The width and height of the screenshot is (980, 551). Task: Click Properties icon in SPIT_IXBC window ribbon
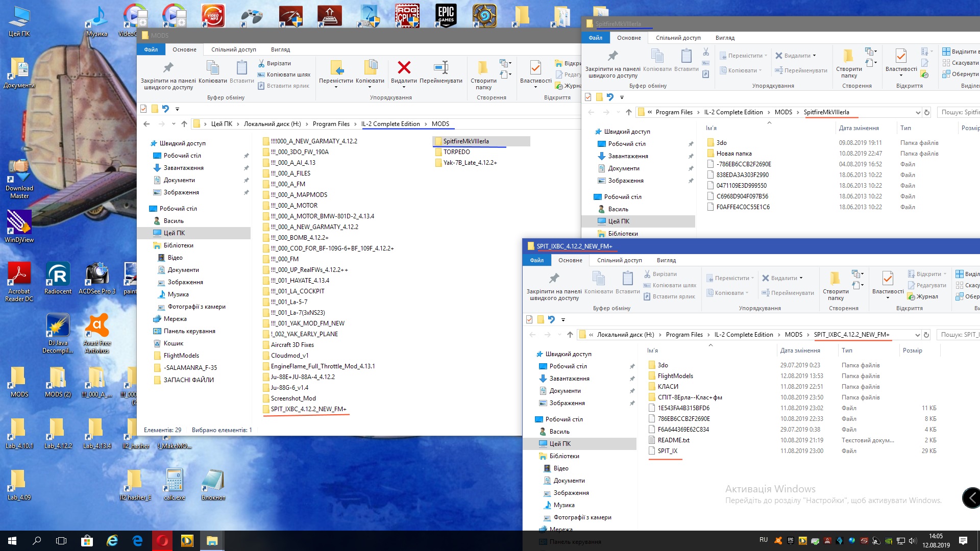pos(888,279)
